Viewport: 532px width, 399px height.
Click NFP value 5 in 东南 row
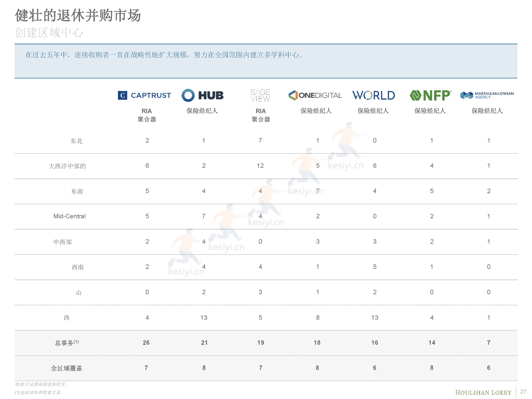(x=432, y=191)
